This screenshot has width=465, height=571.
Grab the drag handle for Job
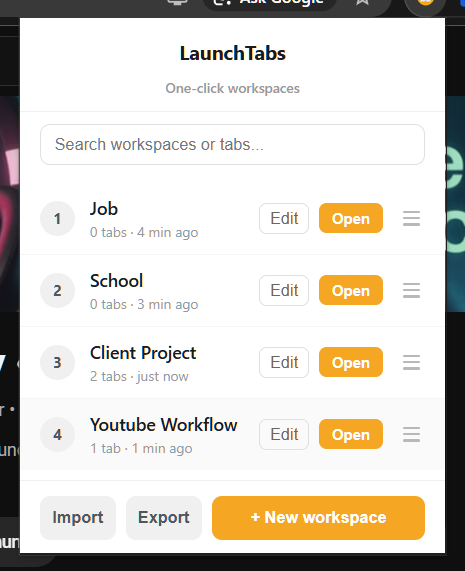click(x=411, y=218)
